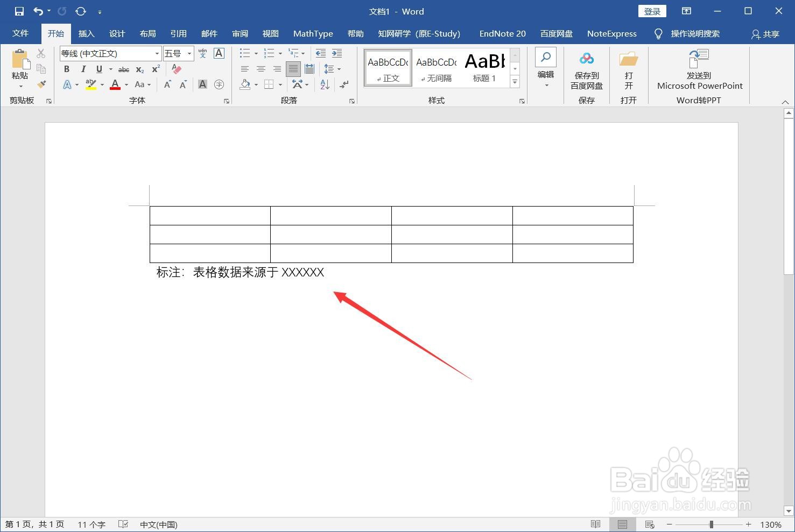Screen dimensions: 795x532
Task: Click the Shrink Font icon
Action: 184,84
